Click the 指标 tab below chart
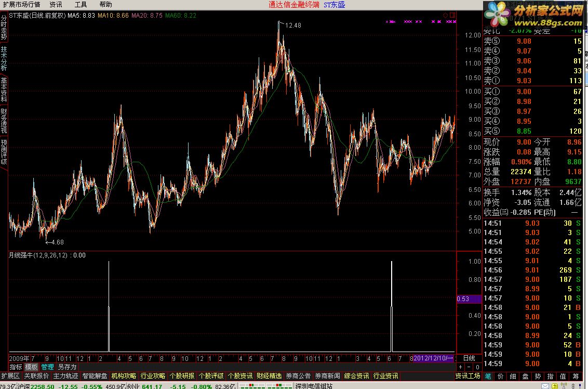The image size is (588, 389). tap(16, 367)
